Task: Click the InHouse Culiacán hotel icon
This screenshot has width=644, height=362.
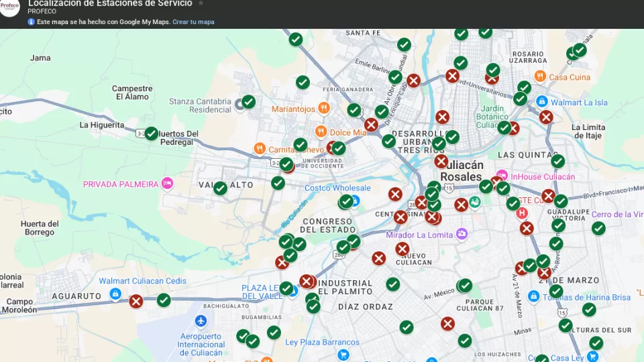Action: 502,176
